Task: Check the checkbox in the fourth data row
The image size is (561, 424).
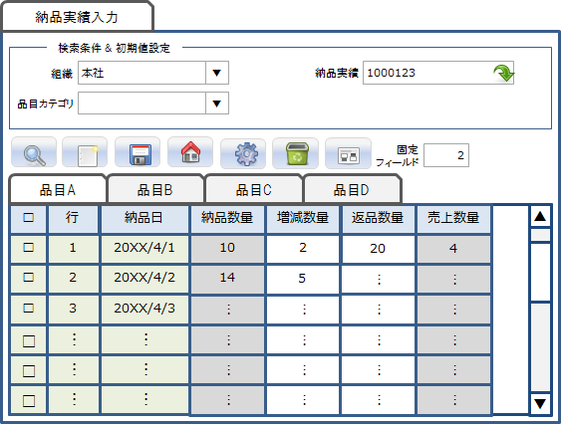Action: coord(29,341)
